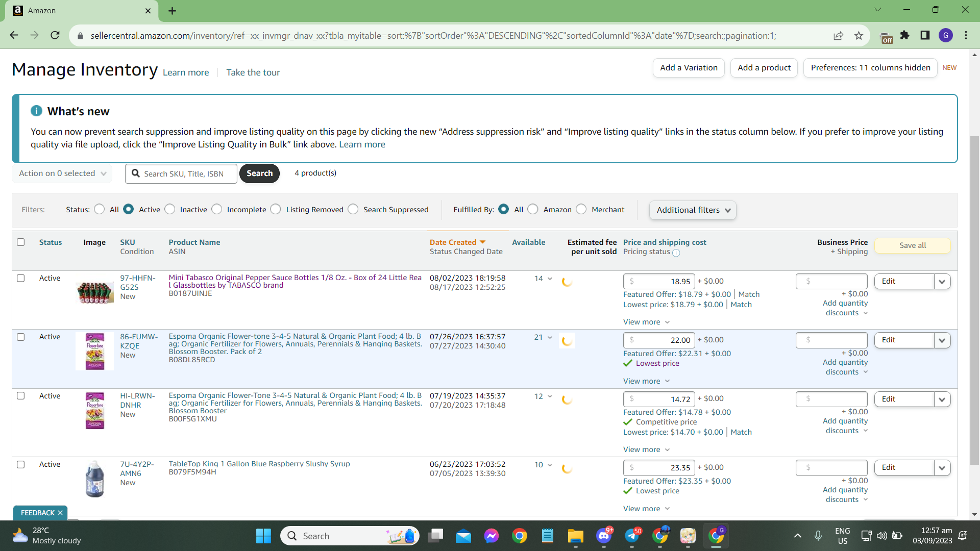Viewport: 980px width, 551px height.
Task: Click the page vertical scrollbar thumb
Action: (975, 301)
